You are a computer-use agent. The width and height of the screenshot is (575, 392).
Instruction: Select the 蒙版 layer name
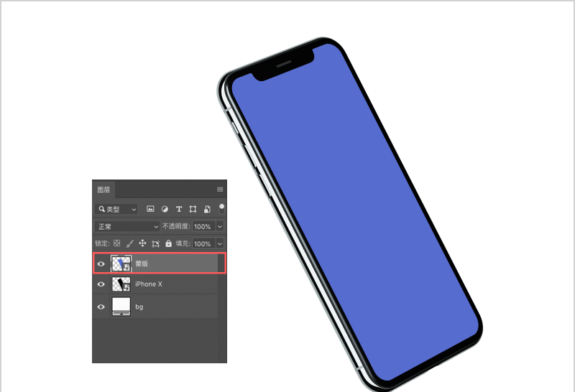coord(142,263)
